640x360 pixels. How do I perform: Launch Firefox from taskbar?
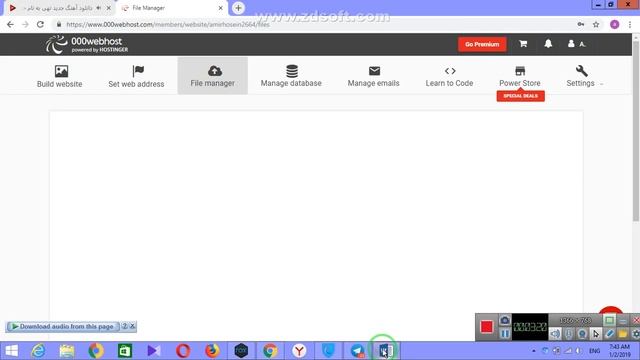click(212, 351)
